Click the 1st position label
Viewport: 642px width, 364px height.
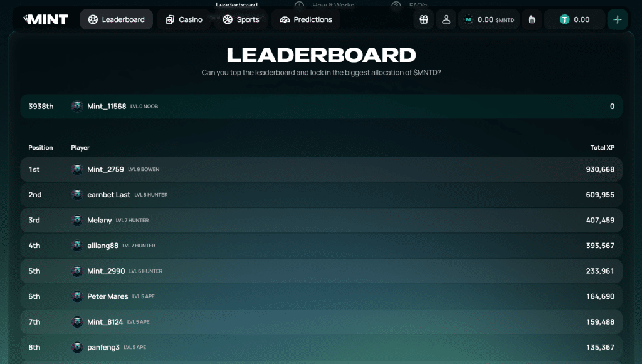pyautogui.click(x=34, y=169)
